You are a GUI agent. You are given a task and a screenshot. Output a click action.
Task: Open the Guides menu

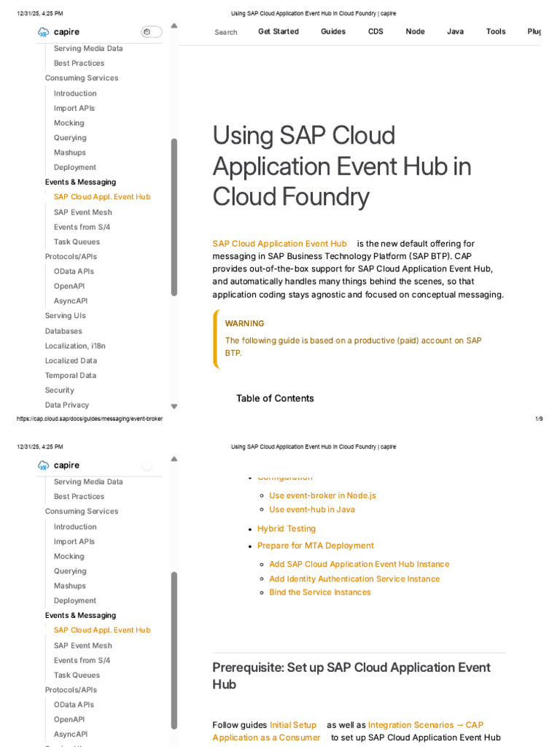pyautogui.click(x=333, y=31)
